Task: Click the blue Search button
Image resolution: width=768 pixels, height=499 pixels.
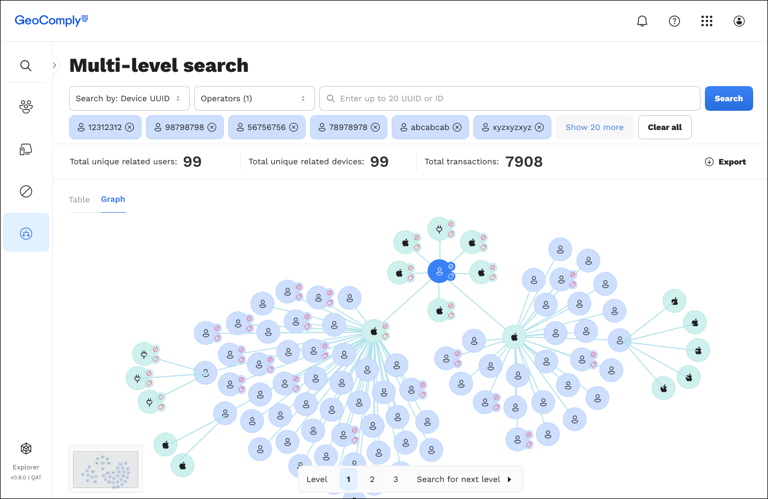Action: pos(728,98)
